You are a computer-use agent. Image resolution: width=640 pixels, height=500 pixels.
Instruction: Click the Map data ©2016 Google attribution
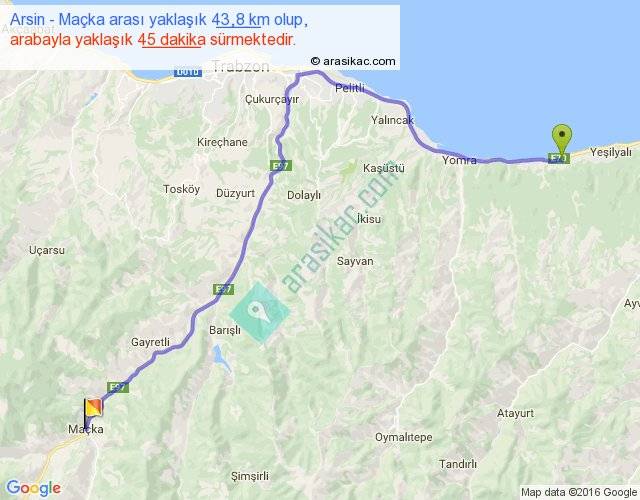click(x=579, y=492)
